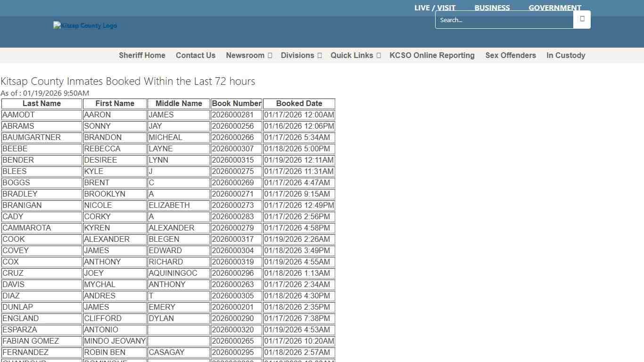This screenshot has height=362, width=644.
Task: Click the Last Name column header
Action: click(41, 103)
